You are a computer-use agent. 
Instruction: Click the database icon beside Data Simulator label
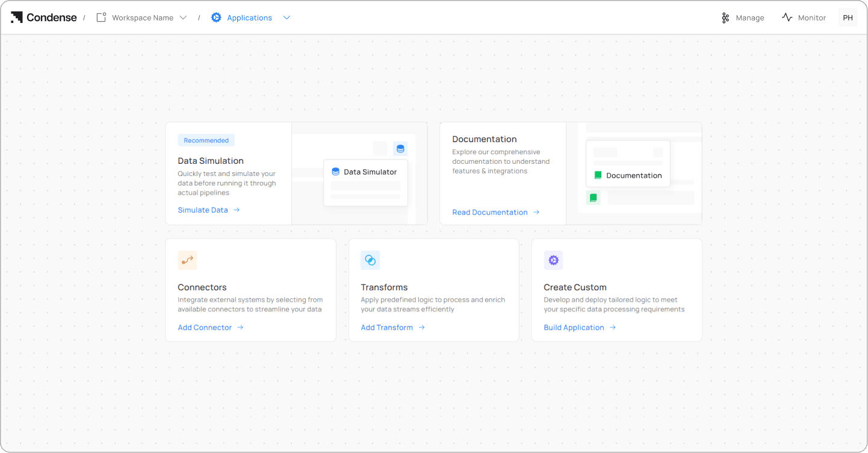click(336, 172)
